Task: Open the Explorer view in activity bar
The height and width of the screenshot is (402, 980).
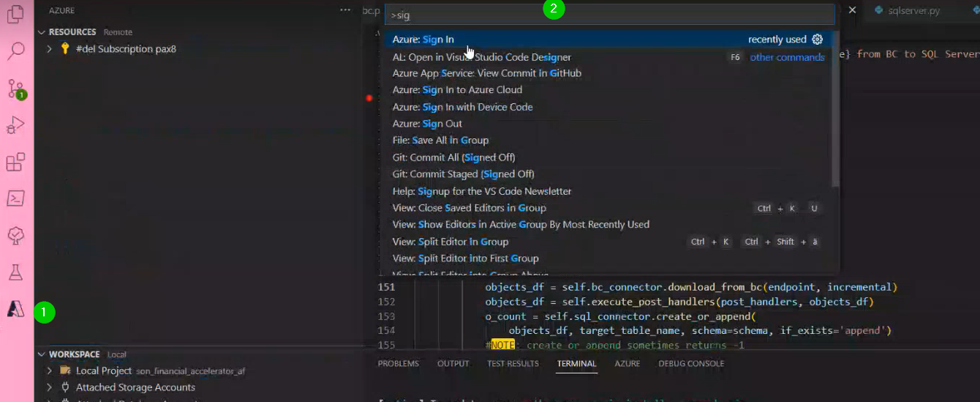Action: coord(16,13)
